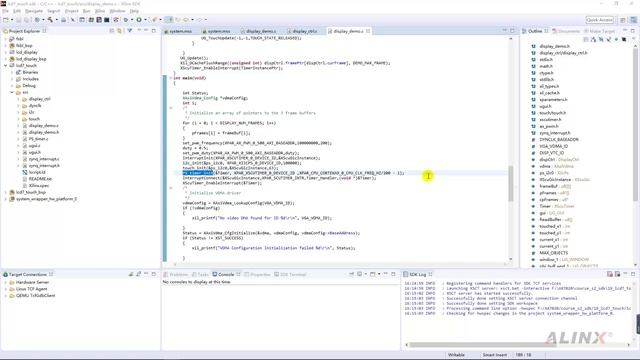Open the Xilinx menu

click(x=100, y=11)
